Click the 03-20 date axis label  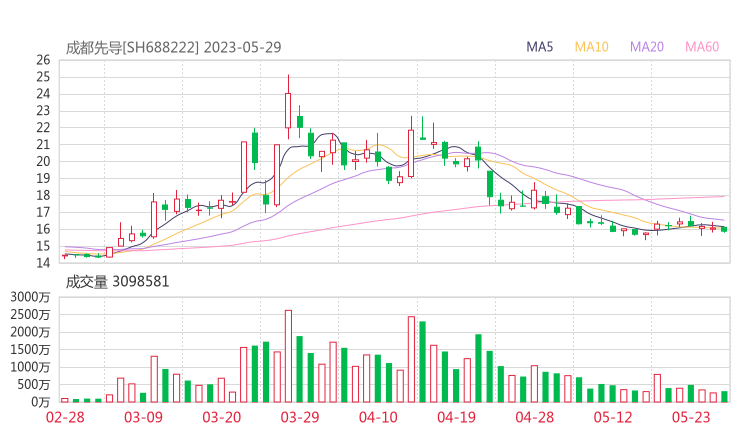pos(222,417)
